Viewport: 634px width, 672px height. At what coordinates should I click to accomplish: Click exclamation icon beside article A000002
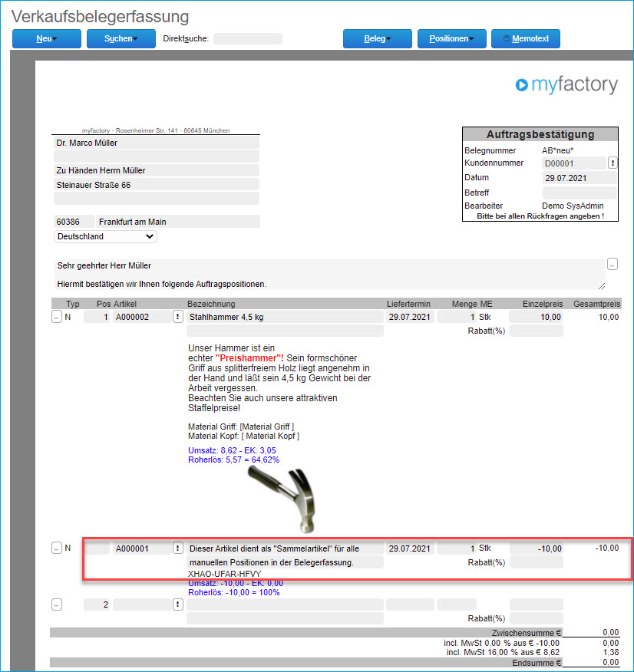[x=178, y=317]
